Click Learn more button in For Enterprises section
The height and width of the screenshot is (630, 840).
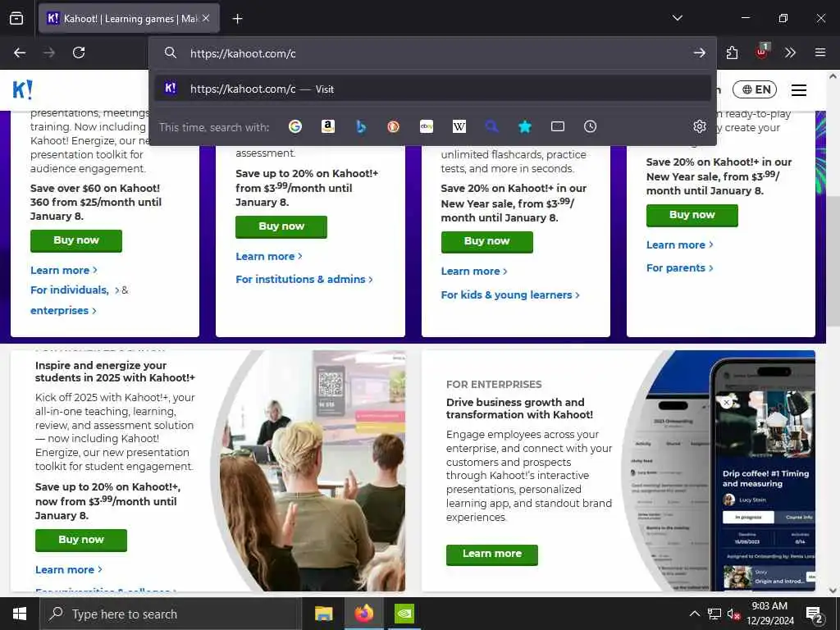coord(492,555)
